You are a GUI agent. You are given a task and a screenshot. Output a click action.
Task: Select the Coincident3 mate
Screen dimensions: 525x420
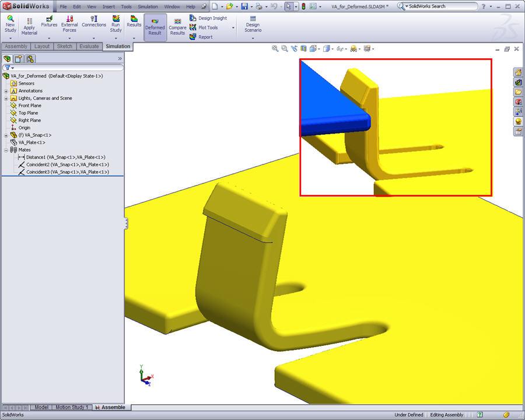click(x=64, y=172)
